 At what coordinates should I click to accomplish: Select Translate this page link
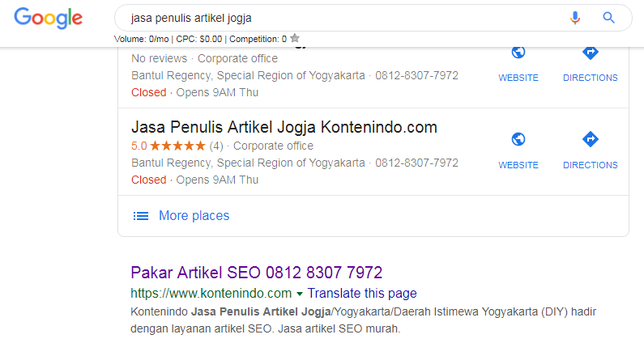click(x=362, y=293)
